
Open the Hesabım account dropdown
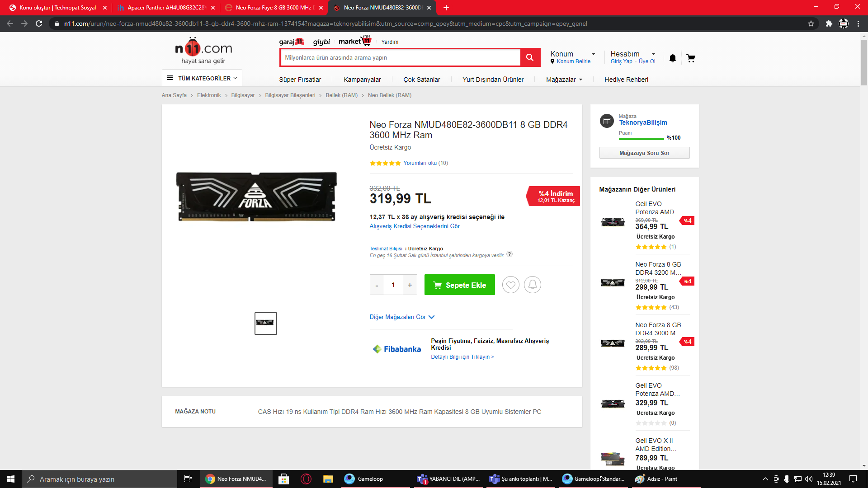tap(632, 54)
